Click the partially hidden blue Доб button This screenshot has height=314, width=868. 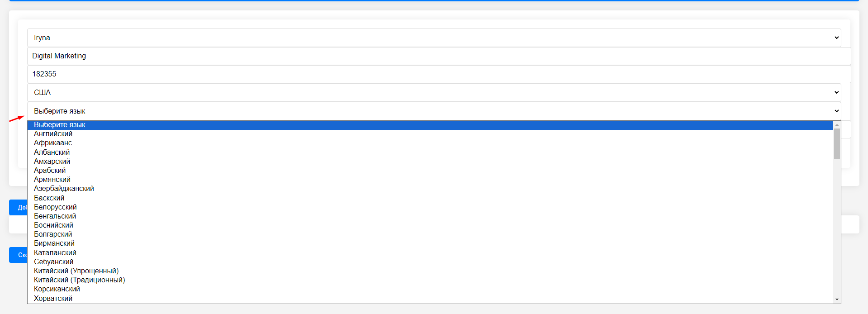pos(18,208)
